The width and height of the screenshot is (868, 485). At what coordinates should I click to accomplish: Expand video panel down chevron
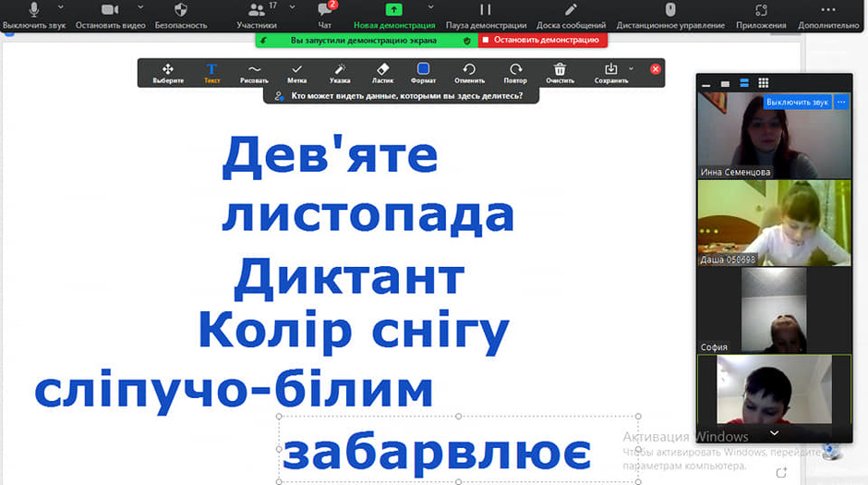(775, 433)
